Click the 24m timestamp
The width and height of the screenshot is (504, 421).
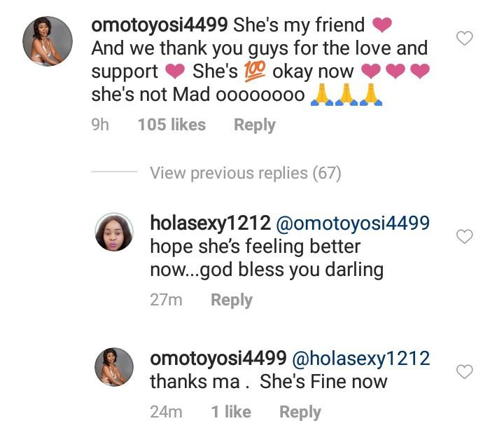tap(166, 412)
